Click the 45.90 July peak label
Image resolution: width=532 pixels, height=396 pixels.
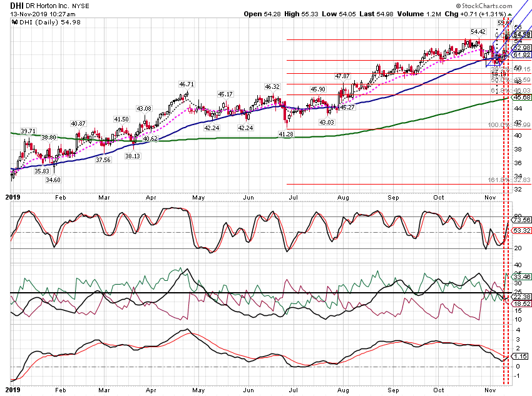[317, 89]
